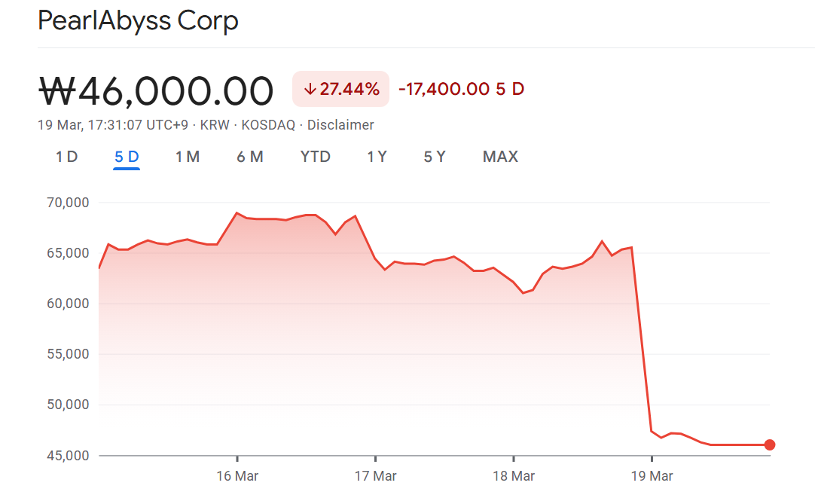Select the 5 D range tab
This screenshot has width=815, height=504.
click(127, 157)
